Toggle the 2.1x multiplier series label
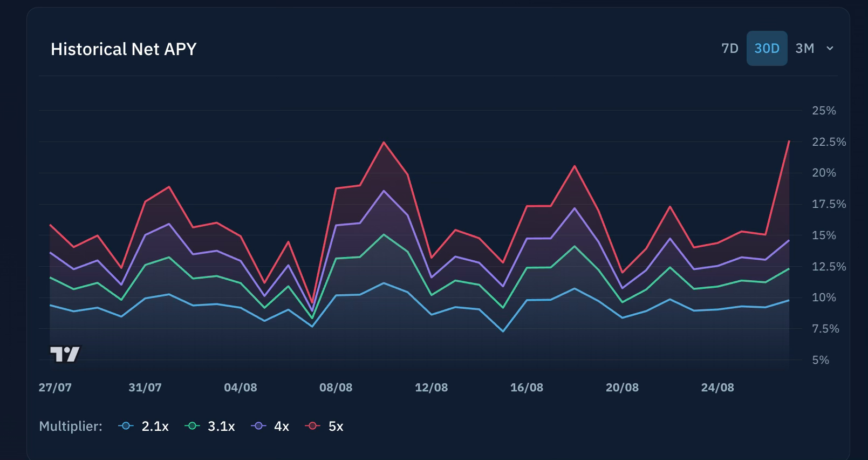 click(x=155, y=427)
